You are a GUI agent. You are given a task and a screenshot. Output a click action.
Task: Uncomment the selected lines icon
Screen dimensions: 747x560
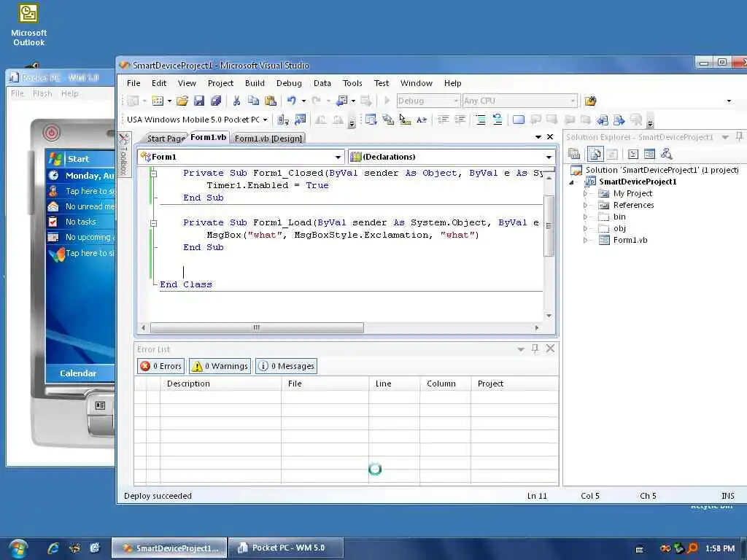click(x=498, y=120)
